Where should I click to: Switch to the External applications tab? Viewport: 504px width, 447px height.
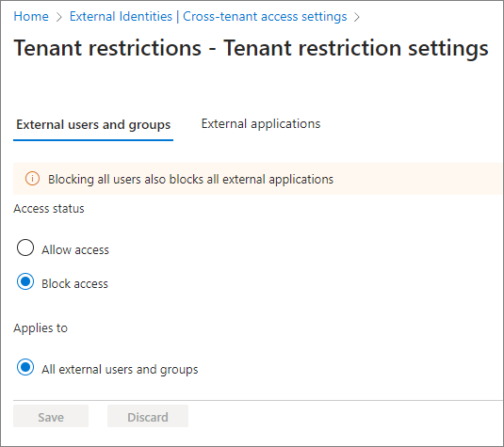(x=261, y=124)
